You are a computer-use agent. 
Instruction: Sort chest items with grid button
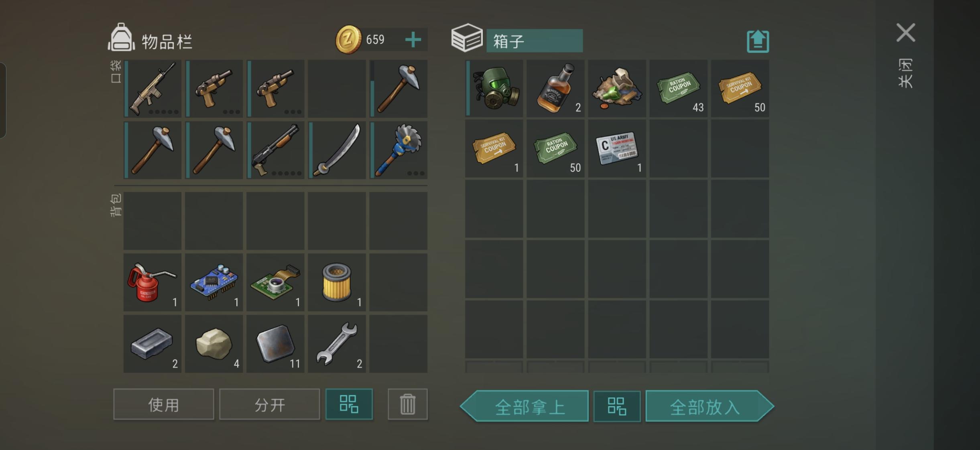pyautogui.click(x=617, y=406)
